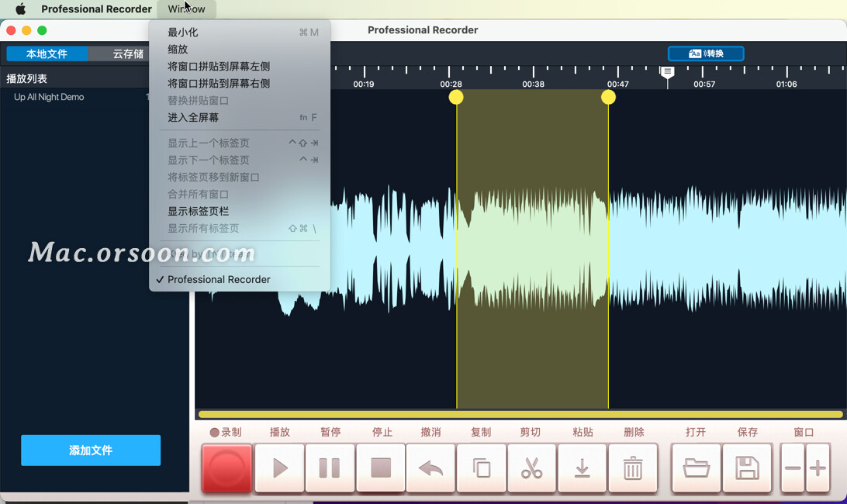The width and height of the screenshot is (847, 504).
Task: Select 将窗口拼贴到屏幕左侧 menu item
Action: point(240,67)
